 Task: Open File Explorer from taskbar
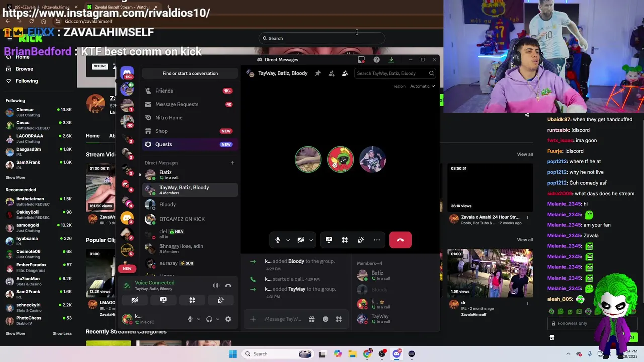[353, 354]
